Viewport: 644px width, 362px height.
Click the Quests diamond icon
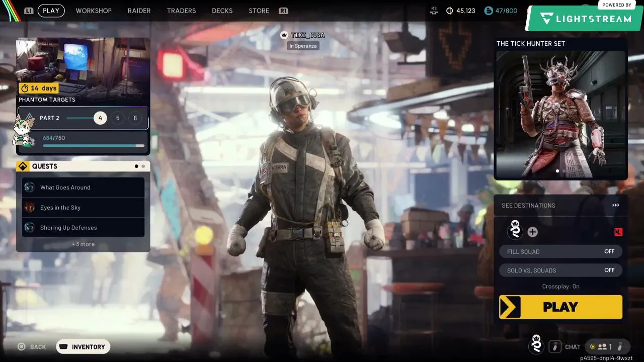click(23, 166)
